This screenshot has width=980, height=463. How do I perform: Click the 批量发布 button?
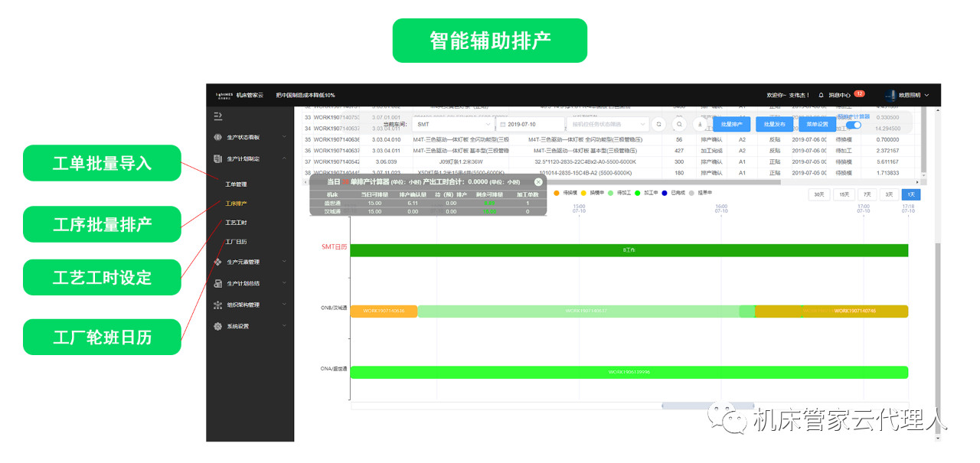pos(775,124)
